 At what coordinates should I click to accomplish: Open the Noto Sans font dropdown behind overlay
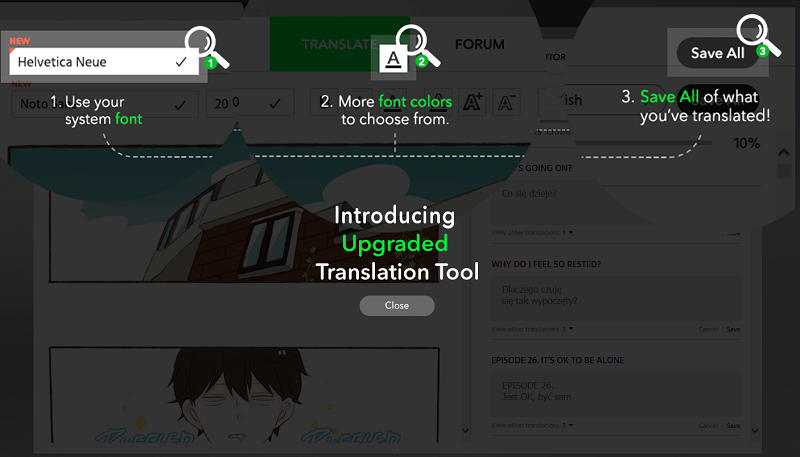click(x=105, y=104)
